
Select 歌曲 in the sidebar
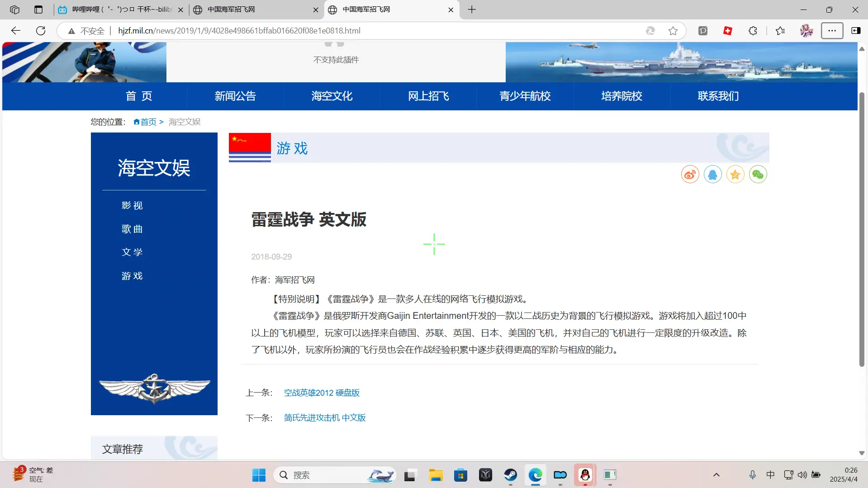(132, 229)
